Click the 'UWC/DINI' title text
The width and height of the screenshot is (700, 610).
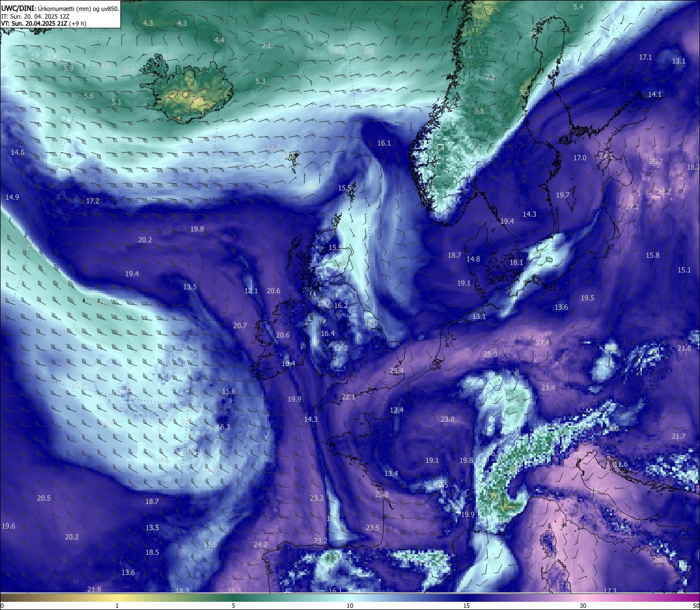tap(19, 9)
